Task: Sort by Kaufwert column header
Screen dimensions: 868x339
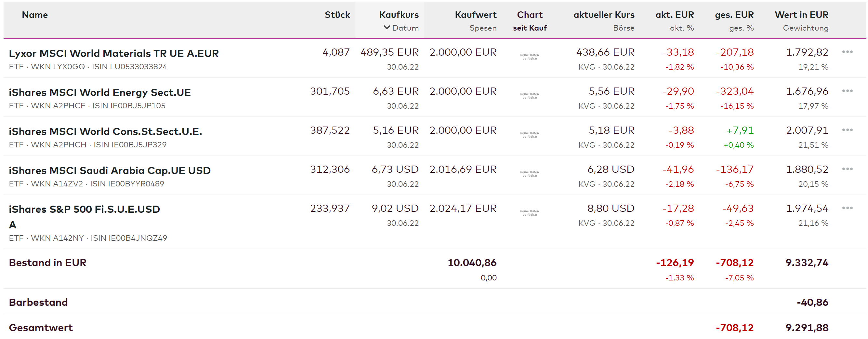Action: point(475,15)
